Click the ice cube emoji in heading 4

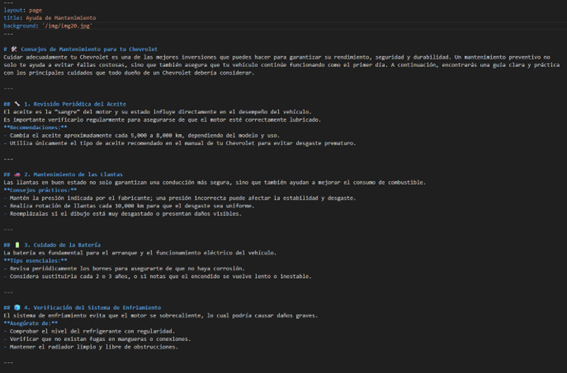pyautogui.click(x=17, y=308)
